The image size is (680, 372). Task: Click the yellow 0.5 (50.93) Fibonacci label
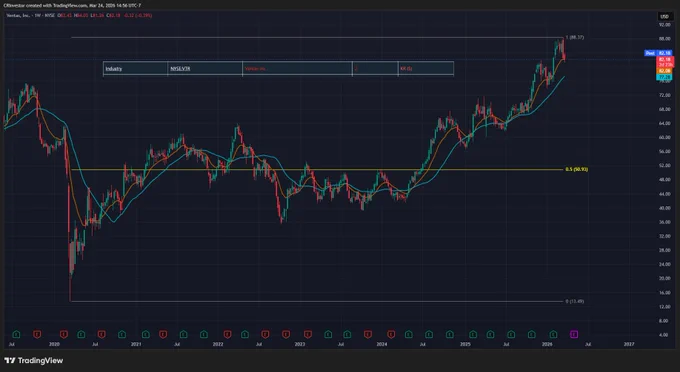(576, 169)
